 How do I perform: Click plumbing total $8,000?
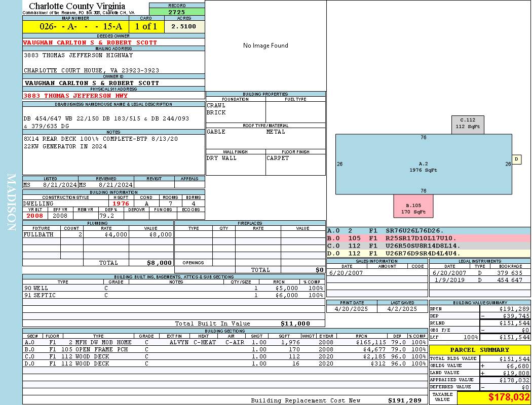point(159,263)
